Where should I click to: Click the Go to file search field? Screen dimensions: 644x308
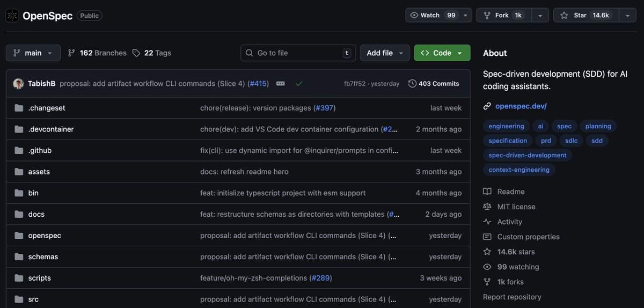(298, 53)
